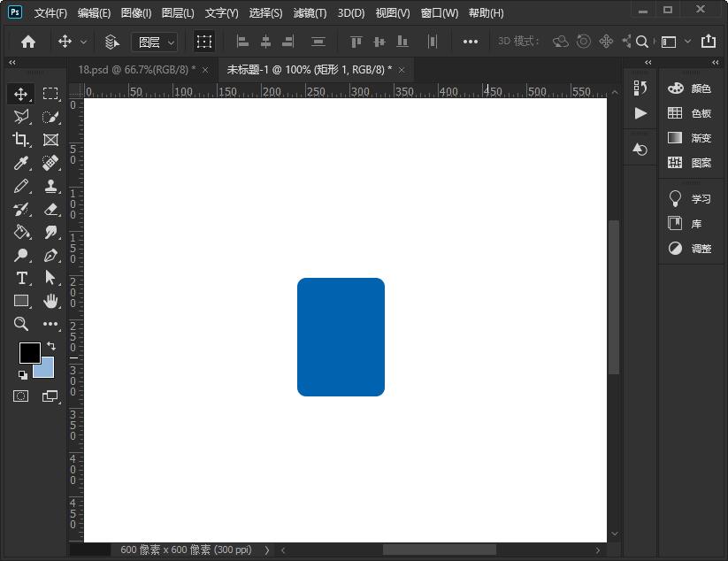Select the Zoom tool in toolbox
Screen dimensions: 728x561
point(21,324)
